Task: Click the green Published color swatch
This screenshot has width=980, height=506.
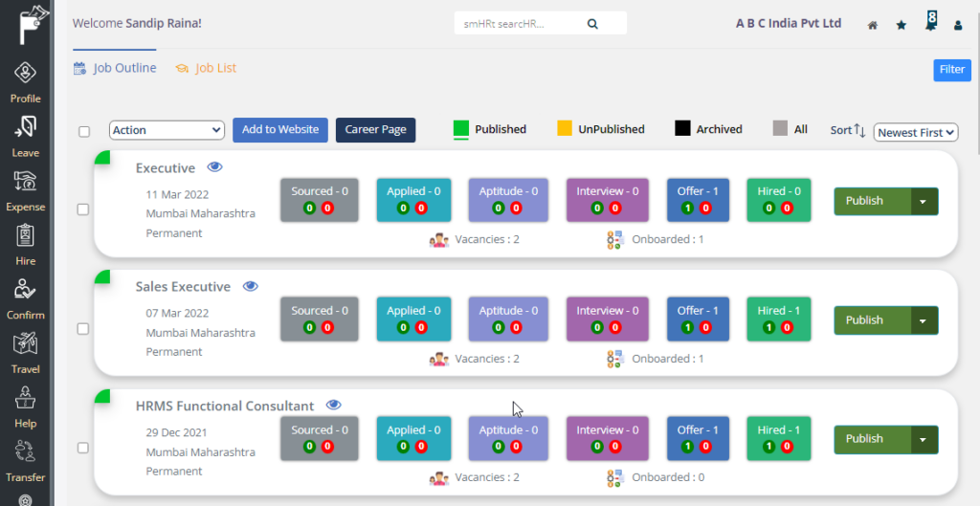Action: coord(460,128)
